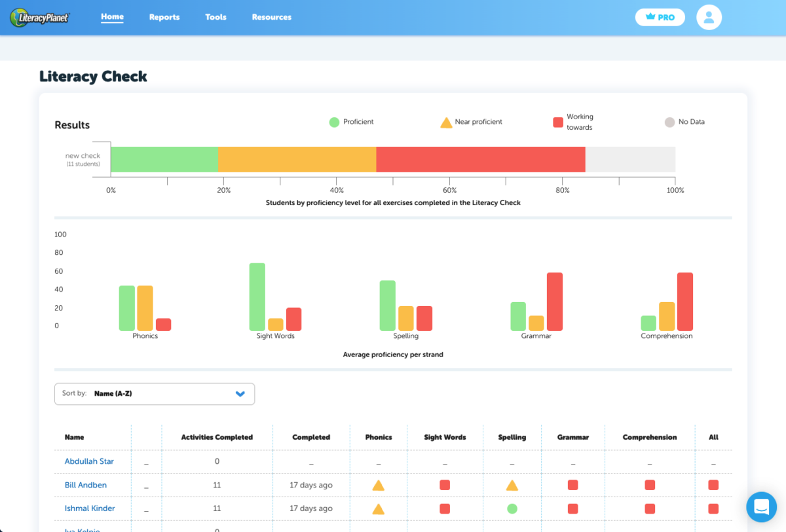This screenshot has height=532, width=786.
Task: Open Ishmal Kinder's student link
Action: pos(90,508)
